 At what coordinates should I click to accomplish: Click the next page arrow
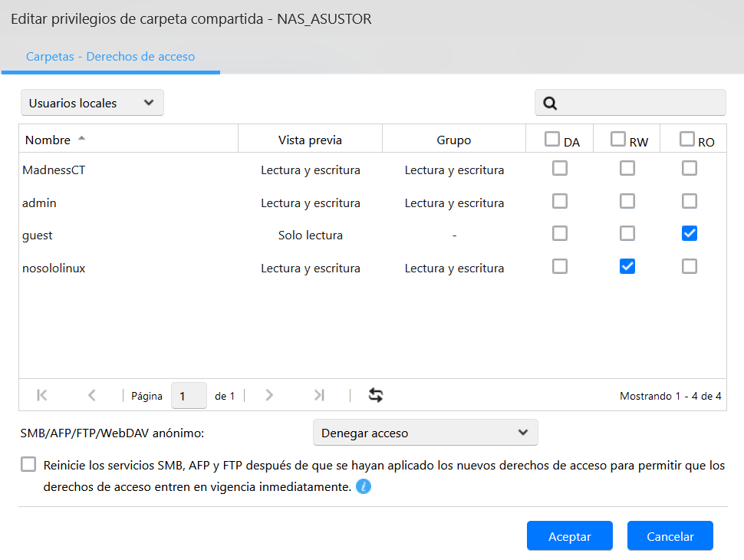coord(269,396)
